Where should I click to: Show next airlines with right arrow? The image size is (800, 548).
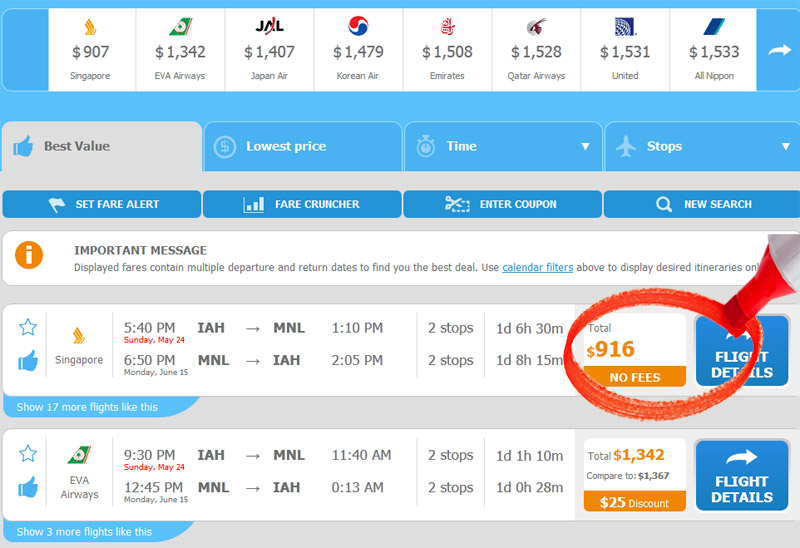point(779,50)
